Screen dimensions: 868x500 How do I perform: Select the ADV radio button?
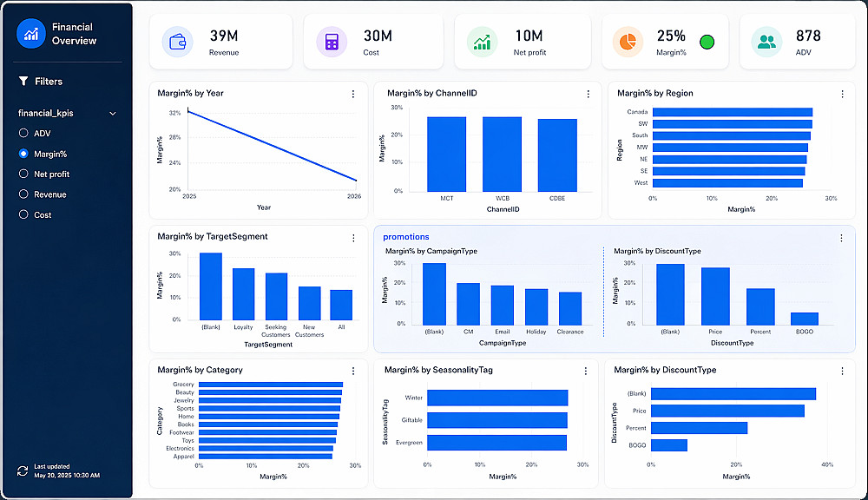pos(23,133)
